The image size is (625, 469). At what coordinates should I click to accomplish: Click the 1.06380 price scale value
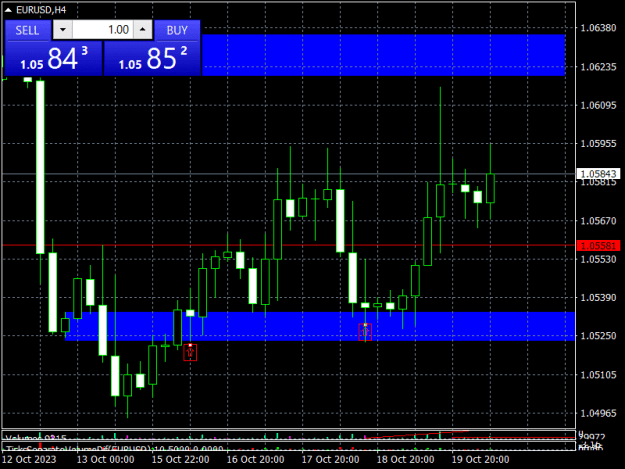pyautogui.click(x=598, y=28)
